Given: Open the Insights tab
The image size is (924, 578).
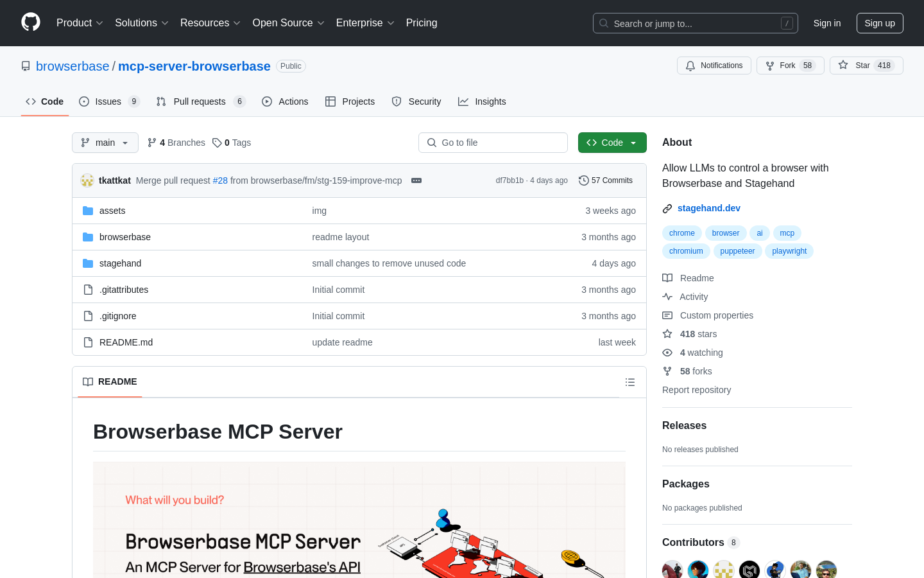Looking at the screenshot, I should [482, 101].
